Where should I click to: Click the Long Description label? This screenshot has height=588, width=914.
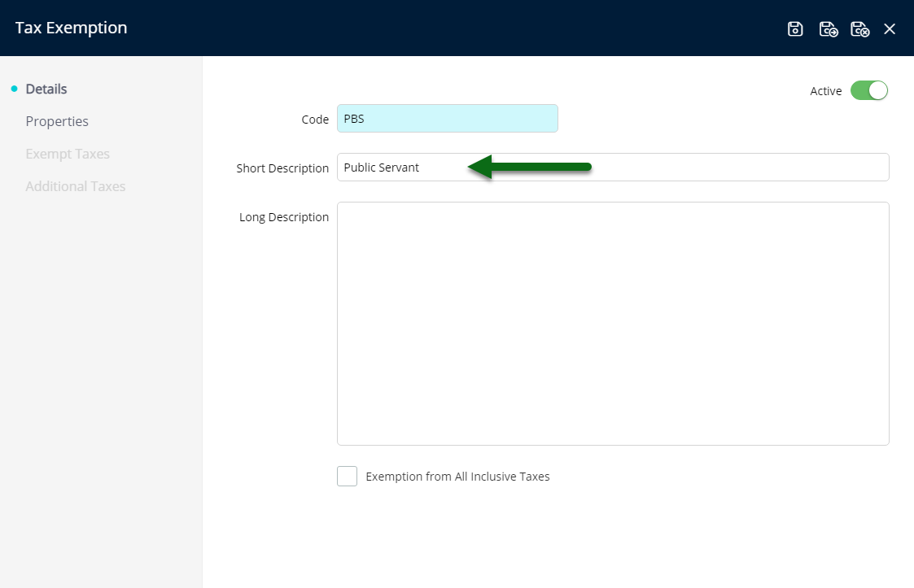pyautogui.click(x=284, y=217)
